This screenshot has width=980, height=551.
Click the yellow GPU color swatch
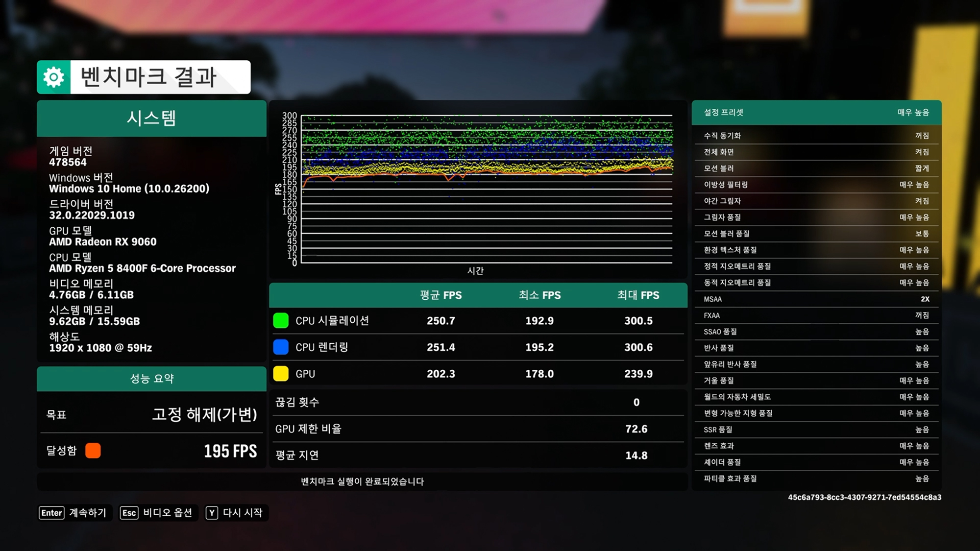point(281,374)
